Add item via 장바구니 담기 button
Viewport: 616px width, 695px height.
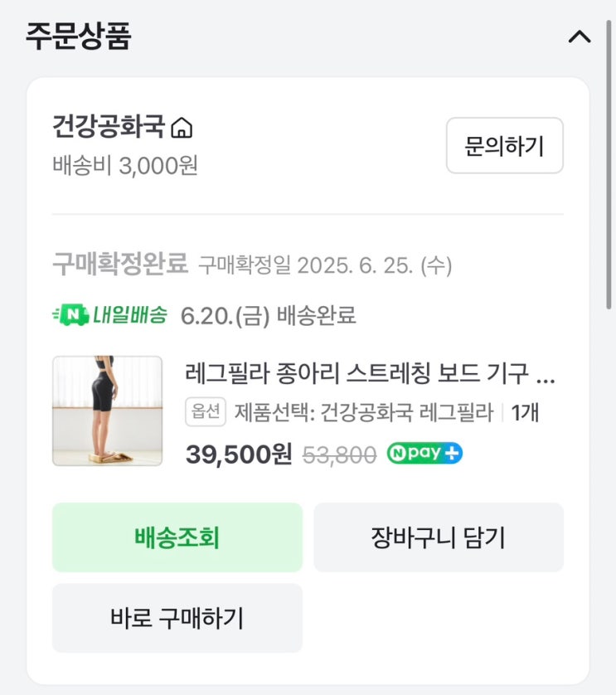[438, 537]
